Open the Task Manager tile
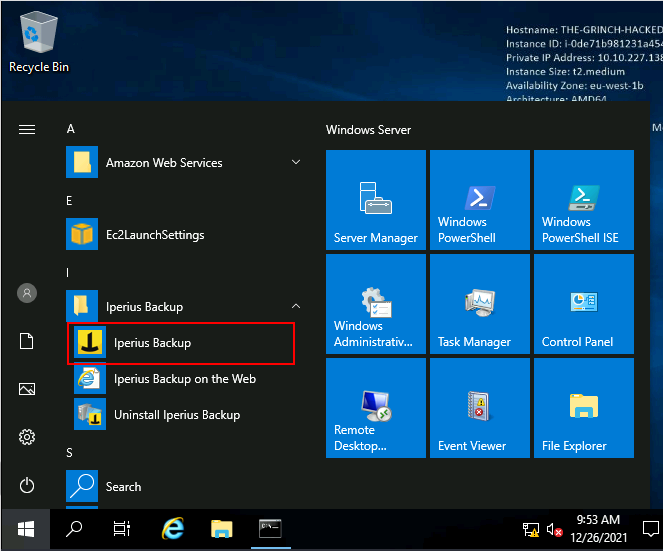Viewport: 663px width, 551px height. pos(480,304)
